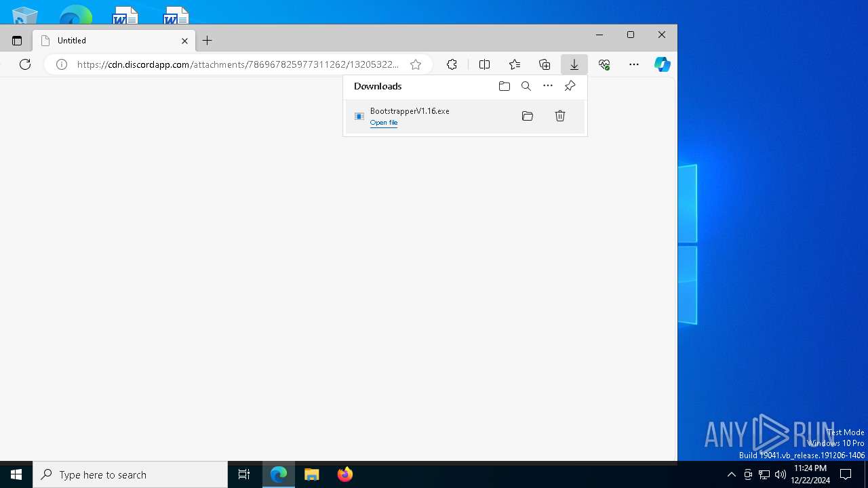868x488 pixels.
Task: Open volume control tray icon
Action: tap(781, 474)
